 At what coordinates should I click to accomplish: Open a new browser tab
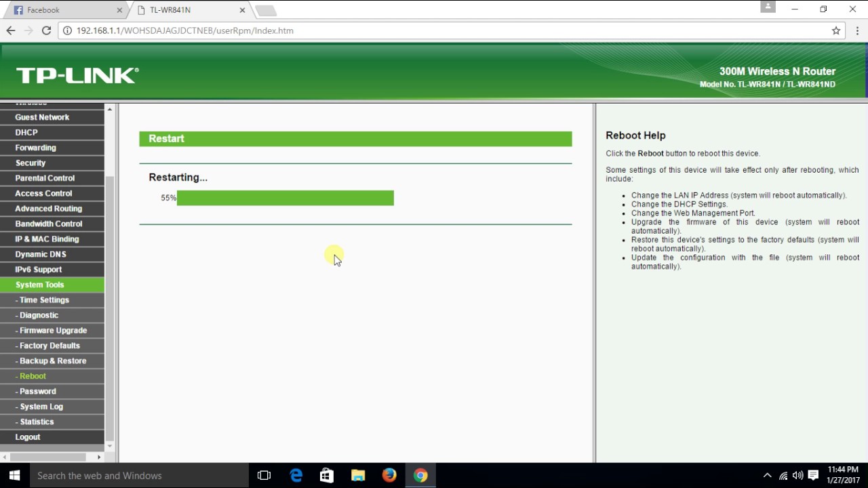pos(266,10)
